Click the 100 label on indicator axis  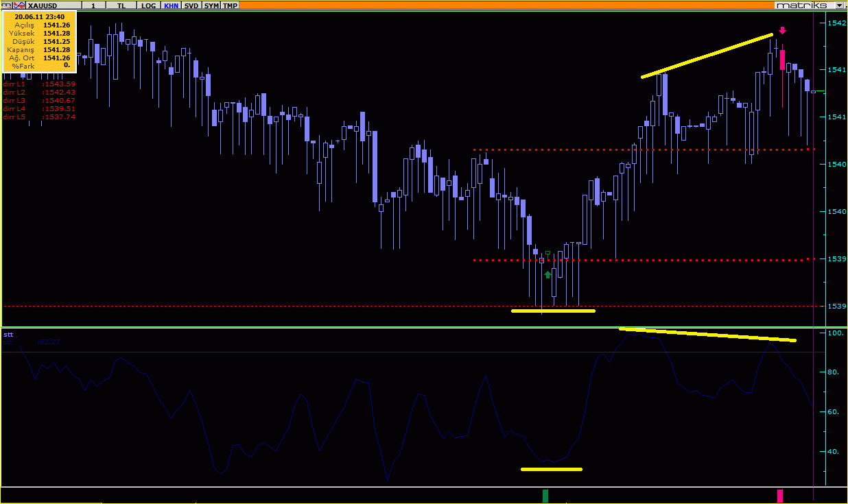coord(836,333)
